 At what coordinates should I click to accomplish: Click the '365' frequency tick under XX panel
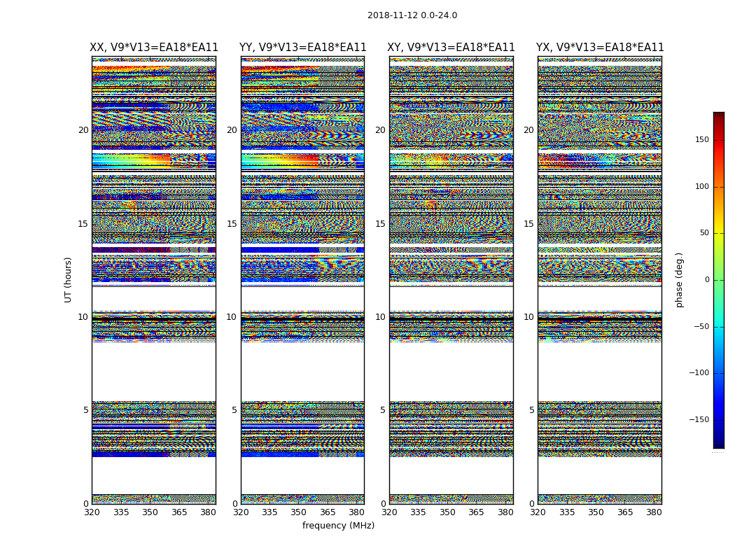[179, 512]
